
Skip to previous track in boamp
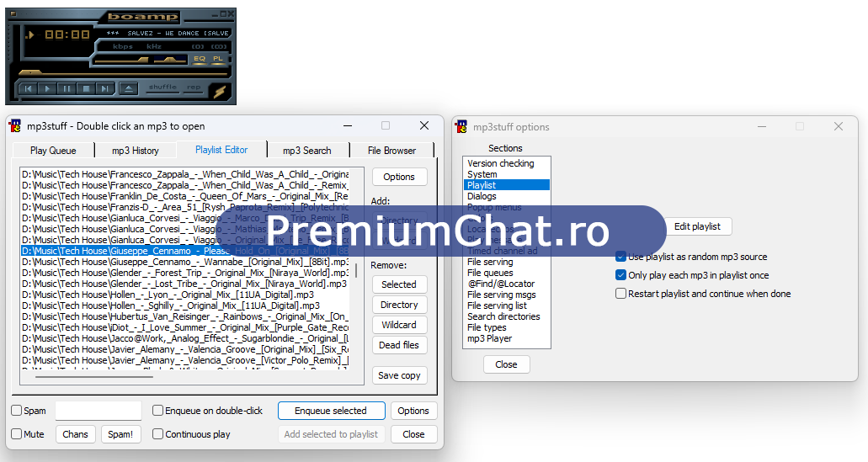click(29, 88)
